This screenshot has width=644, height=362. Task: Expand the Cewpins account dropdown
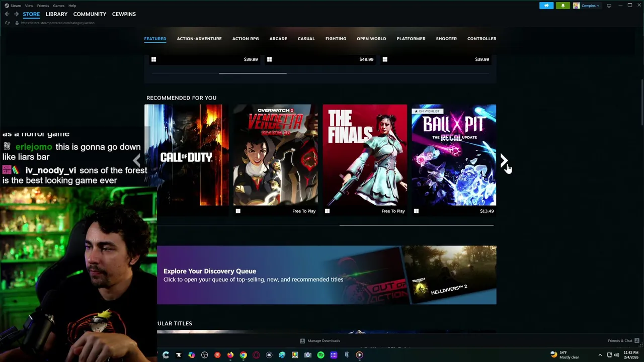pos(591,6)
